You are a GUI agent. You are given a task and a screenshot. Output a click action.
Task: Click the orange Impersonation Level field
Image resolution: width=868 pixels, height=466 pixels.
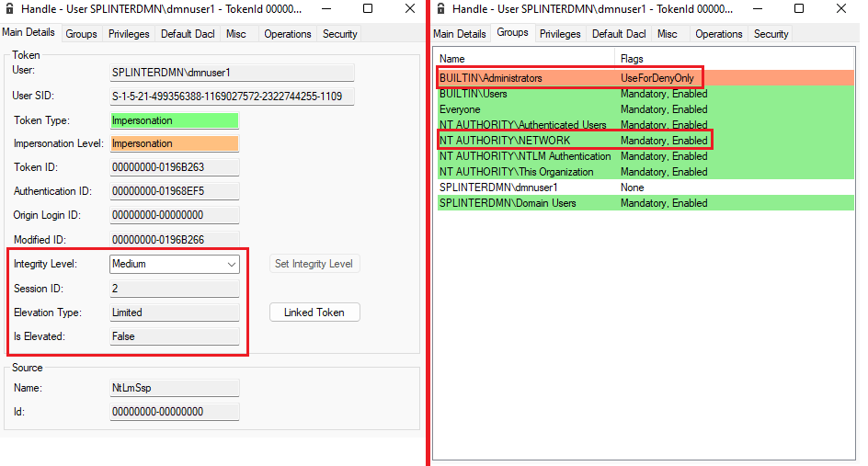click(174, 144)
